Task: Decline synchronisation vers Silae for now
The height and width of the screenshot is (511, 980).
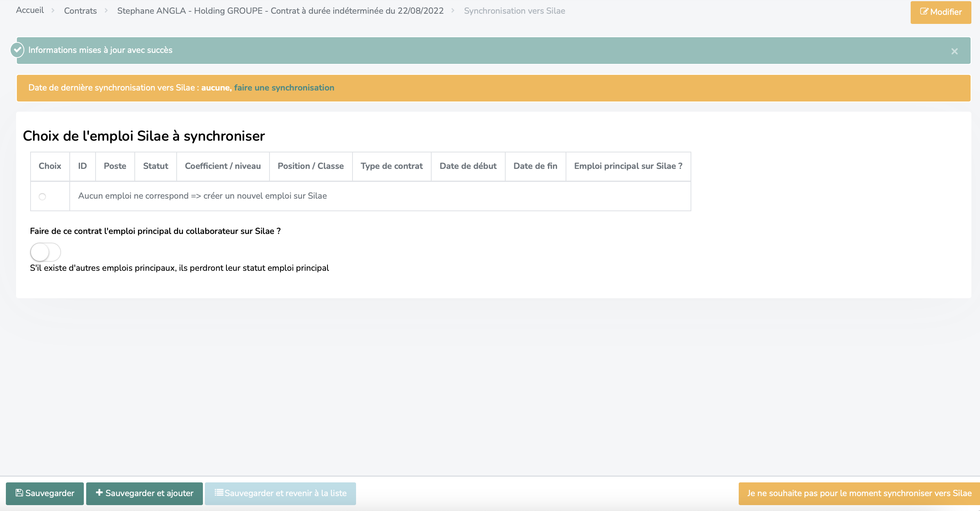Action: (x=859, y=493)
